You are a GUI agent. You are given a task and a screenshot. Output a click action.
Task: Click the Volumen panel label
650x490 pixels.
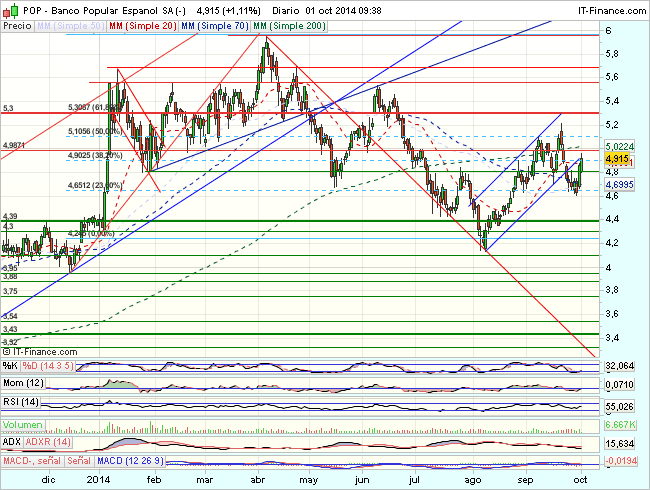(23, 425)
